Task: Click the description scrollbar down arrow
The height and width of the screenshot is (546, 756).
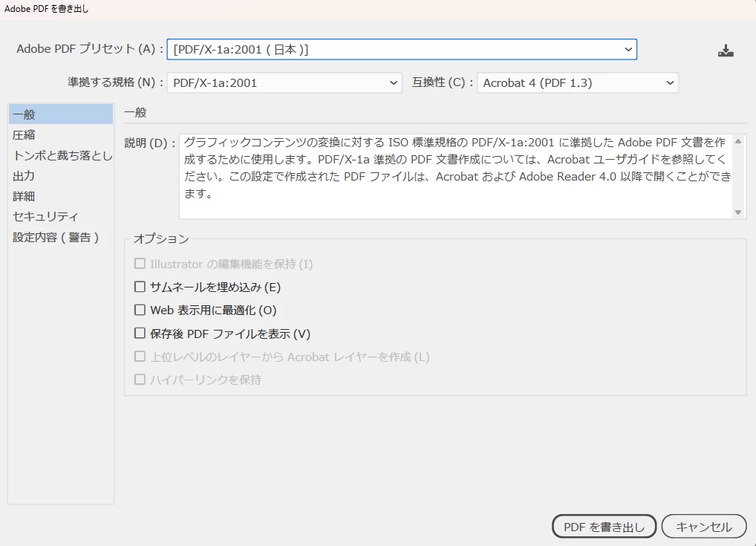Action: click(738, 212)
